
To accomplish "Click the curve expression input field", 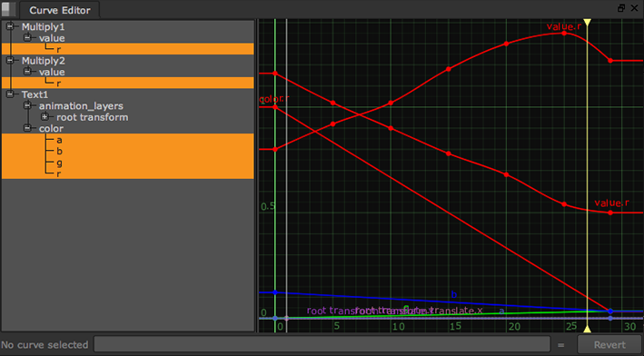I will pos(322,344).
